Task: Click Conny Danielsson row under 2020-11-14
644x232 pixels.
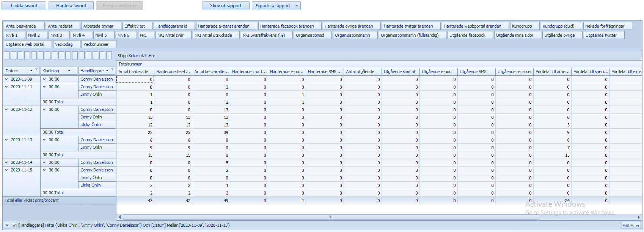Action: [x=97, y=162]
